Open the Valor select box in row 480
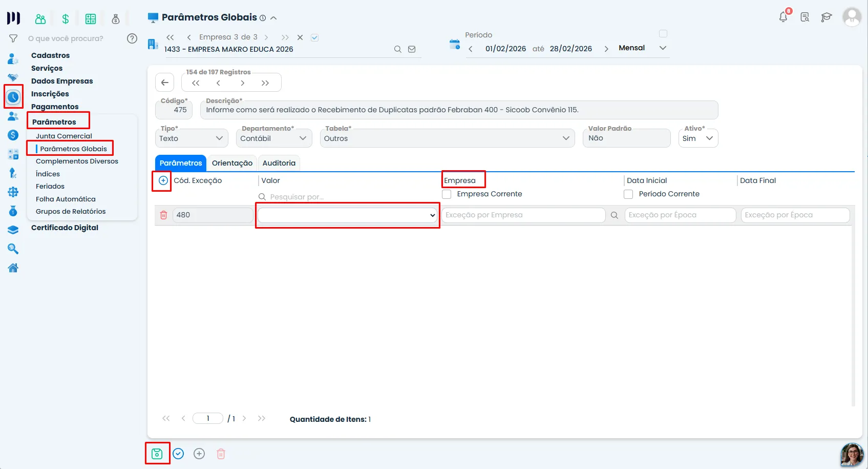The width and height of the screenshot is (868, 469). click(348, 215)
